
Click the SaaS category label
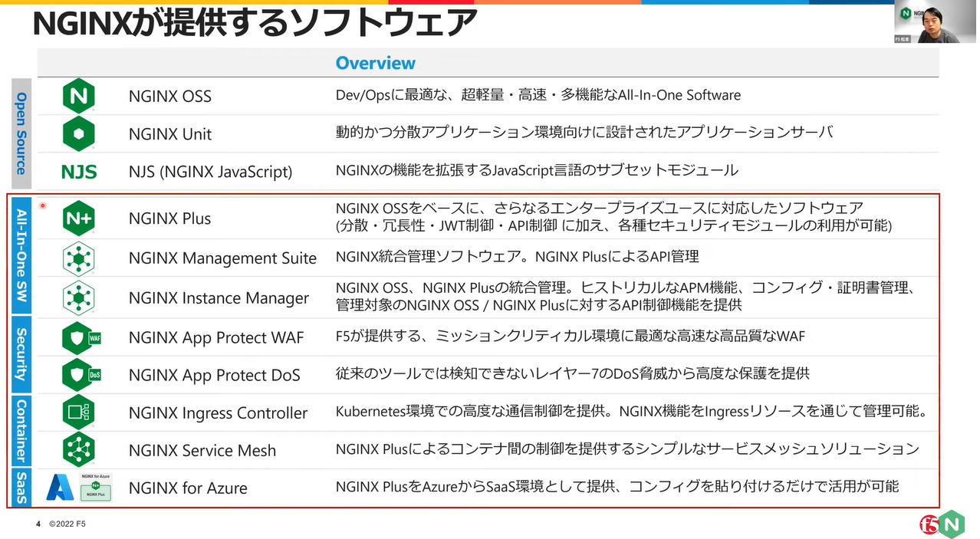pyautogui.click(x=21, y=488)
